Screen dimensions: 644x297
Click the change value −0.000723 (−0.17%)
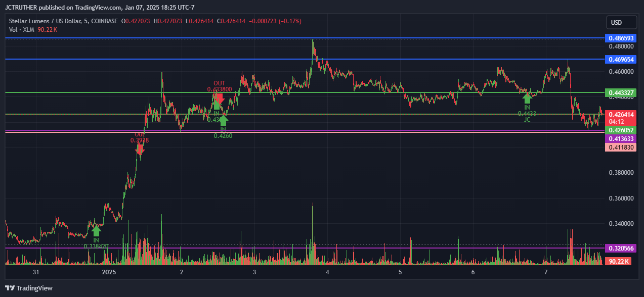(275, 21)
